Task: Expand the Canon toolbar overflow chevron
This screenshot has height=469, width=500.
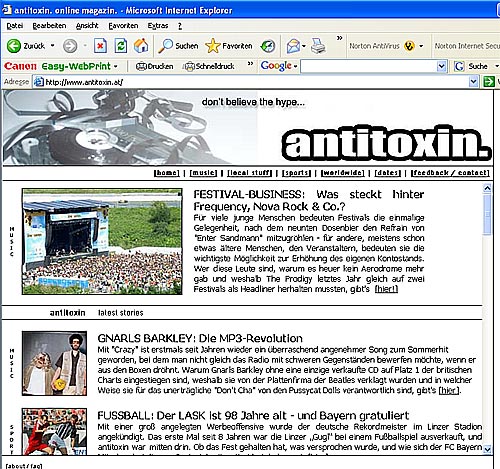Action: (x=250, y=63)
